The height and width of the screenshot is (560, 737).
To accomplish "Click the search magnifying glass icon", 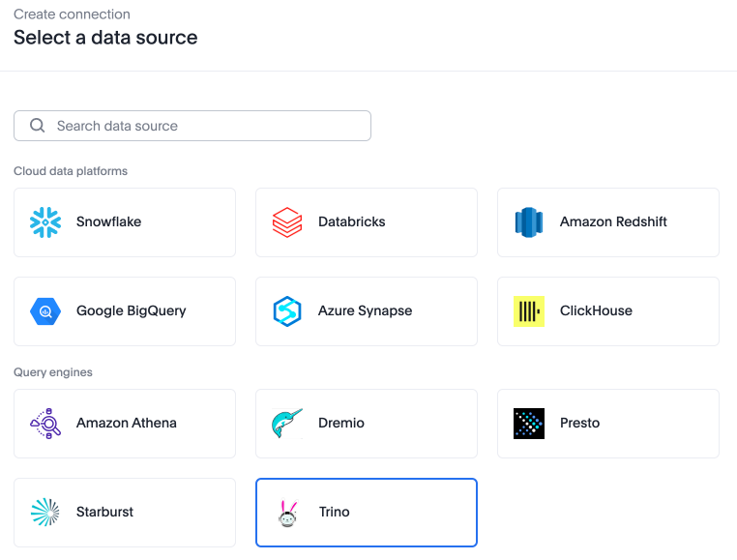I will coord(37,126).
